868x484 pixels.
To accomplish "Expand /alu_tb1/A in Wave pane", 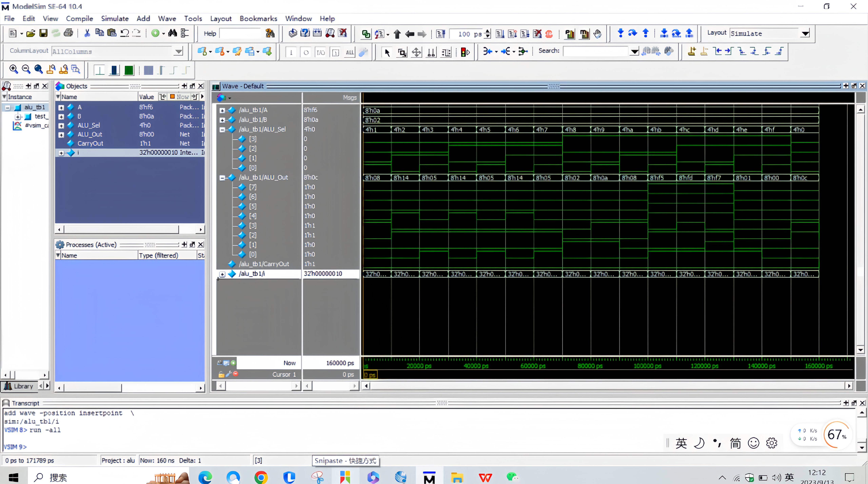I will click(x=222, y=110).
